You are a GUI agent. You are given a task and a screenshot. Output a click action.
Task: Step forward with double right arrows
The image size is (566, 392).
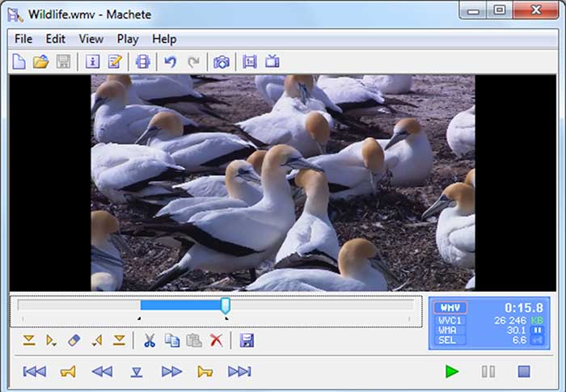pos(171,372)
